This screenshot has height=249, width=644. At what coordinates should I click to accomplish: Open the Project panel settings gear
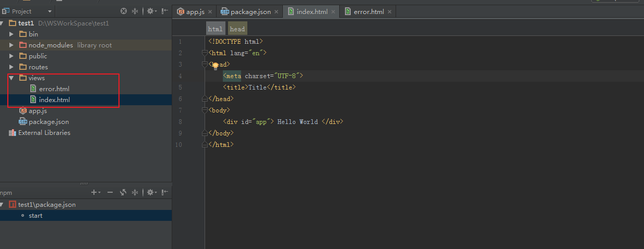tap(151, 11)
